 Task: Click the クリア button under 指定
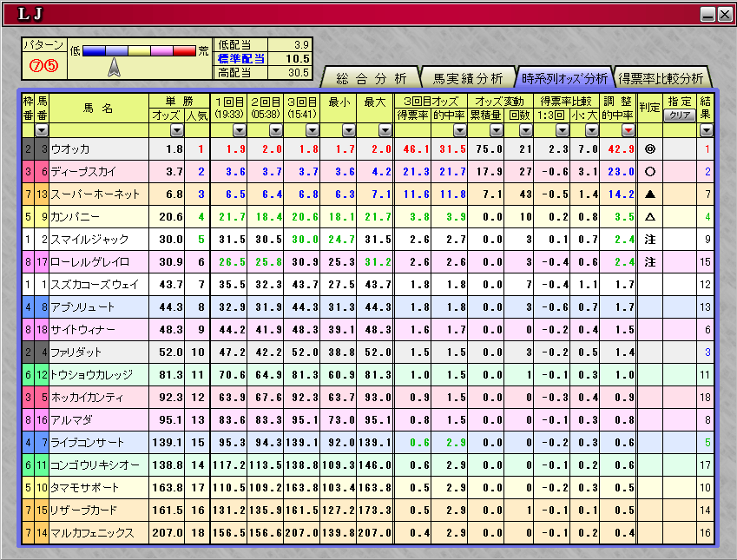(679, 115)
